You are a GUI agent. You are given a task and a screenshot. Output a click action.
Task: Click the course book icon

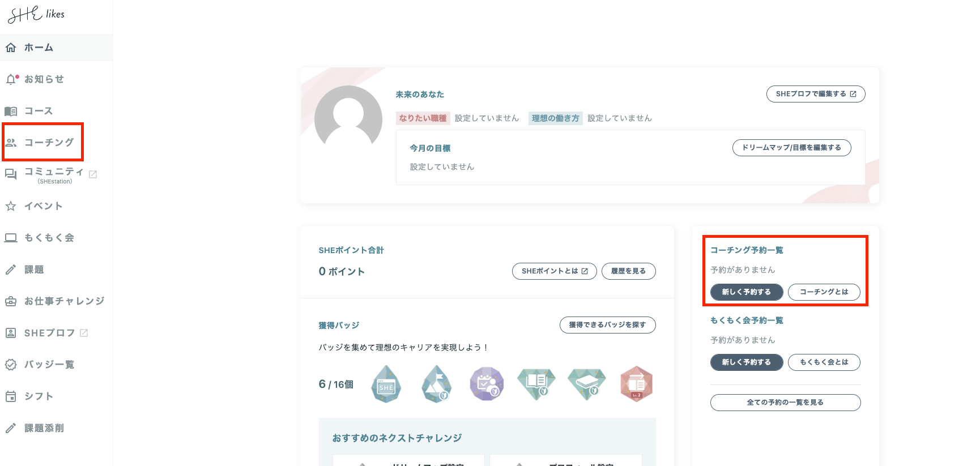11,111
